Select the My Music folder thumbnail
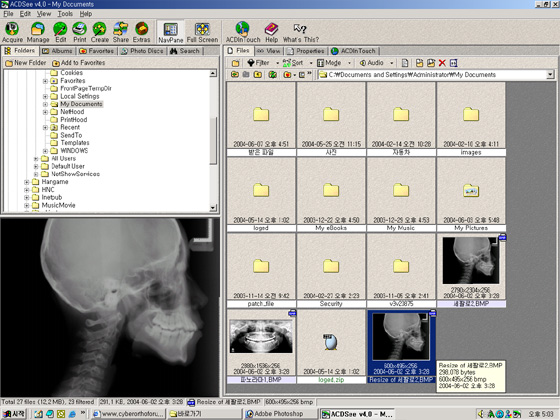This screenshot has height=420, width=560. click(401, 195)
